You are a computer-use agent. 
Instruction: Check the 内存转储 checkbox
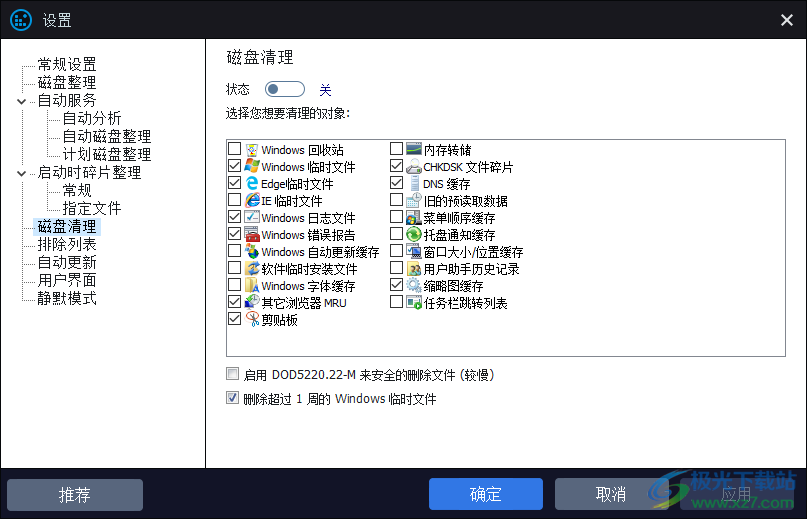pyautogui.click(x=396, y=149)
